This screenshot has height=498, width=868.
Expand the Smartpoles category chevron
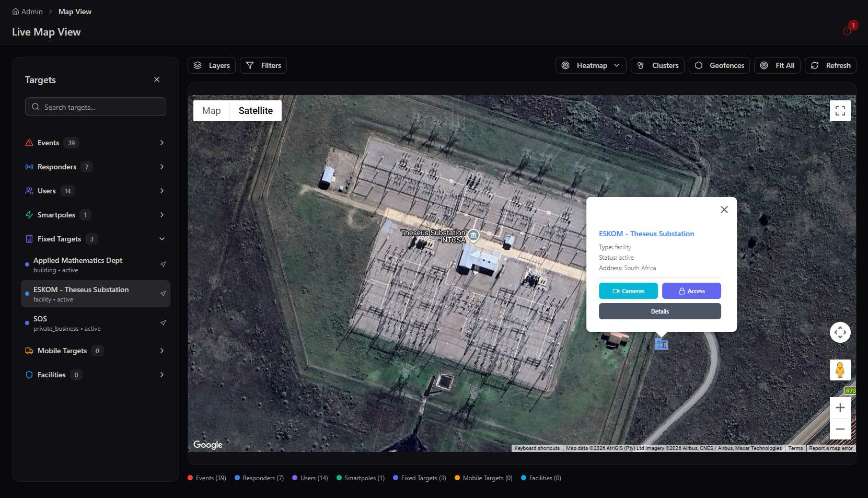coord(162,215)
